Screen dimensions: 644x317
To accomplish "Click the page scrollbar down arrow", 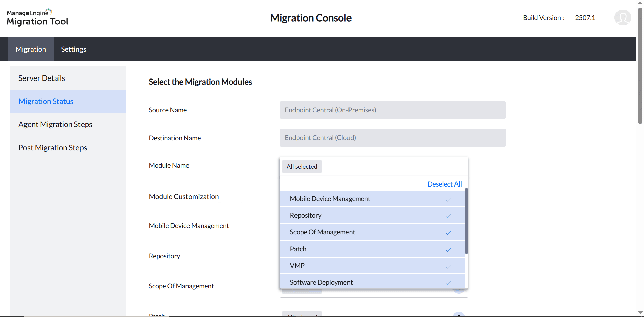I will point(640,313).
